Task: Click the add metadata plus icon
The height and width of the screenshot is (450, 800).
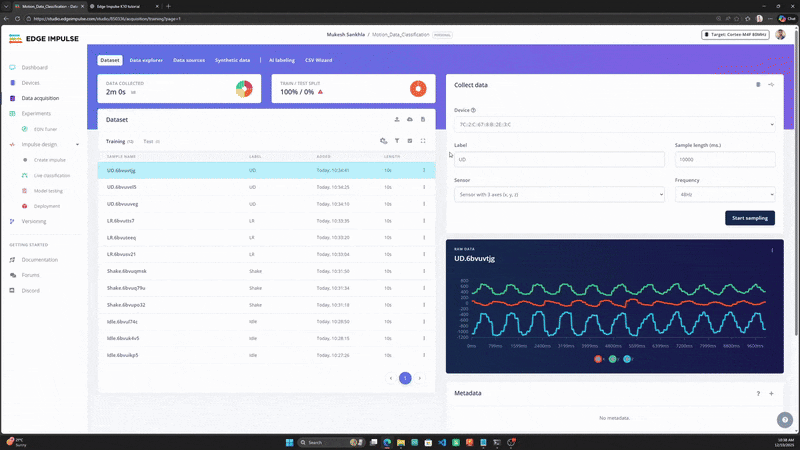Action: coord(771,393)
